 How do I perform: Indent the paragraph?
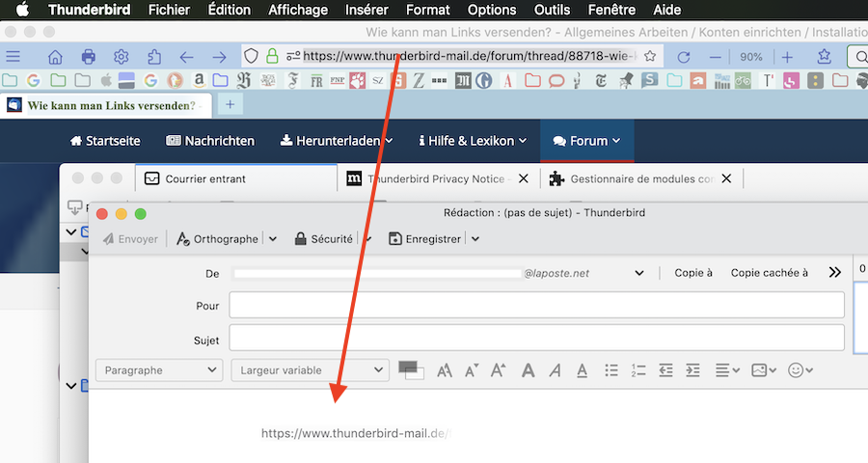coord(692,370)
